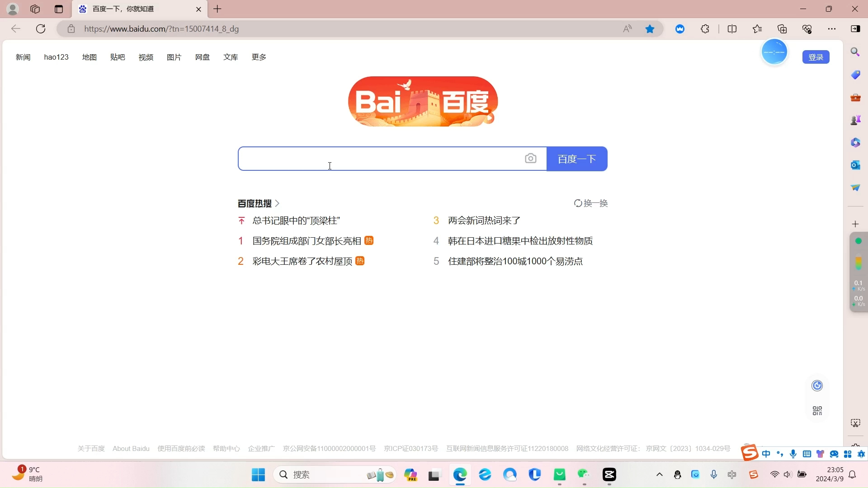The width and height of the screenshot is (868, 488).
Task: Open hot search 彩电大王席卷了农村屋顶
Action: pos(302,261)
